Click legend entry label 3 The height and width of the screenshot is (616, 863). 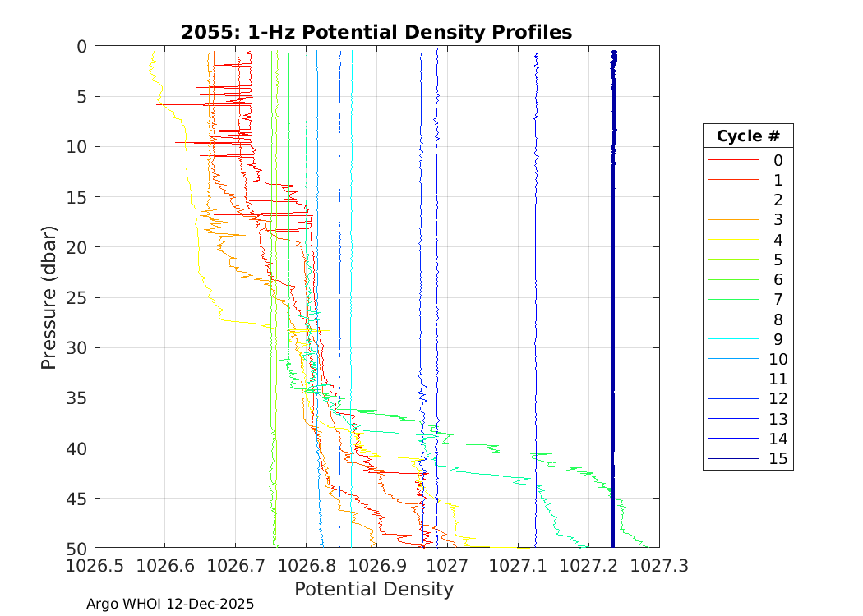tap(778, 220)
